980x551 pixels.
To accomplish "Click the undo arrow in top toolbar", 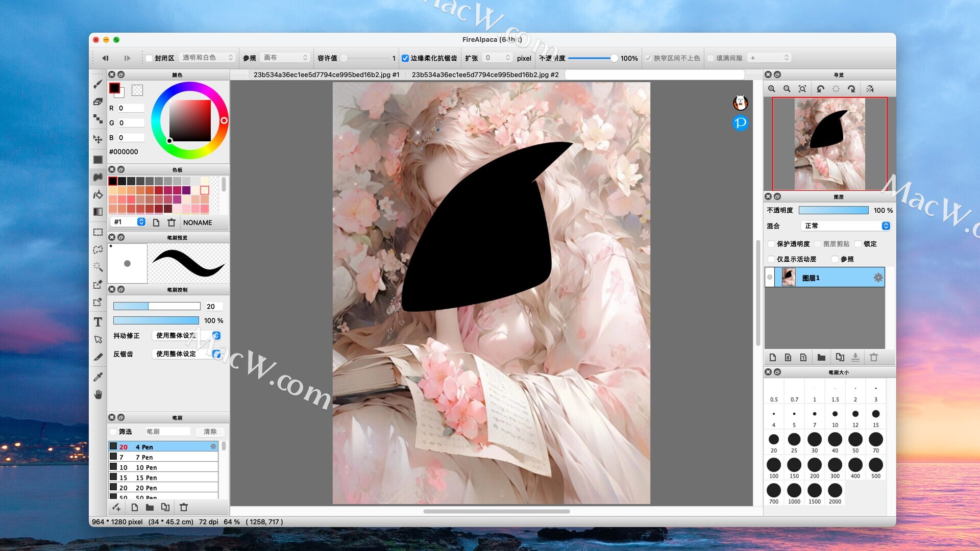I will click(105, 58).
